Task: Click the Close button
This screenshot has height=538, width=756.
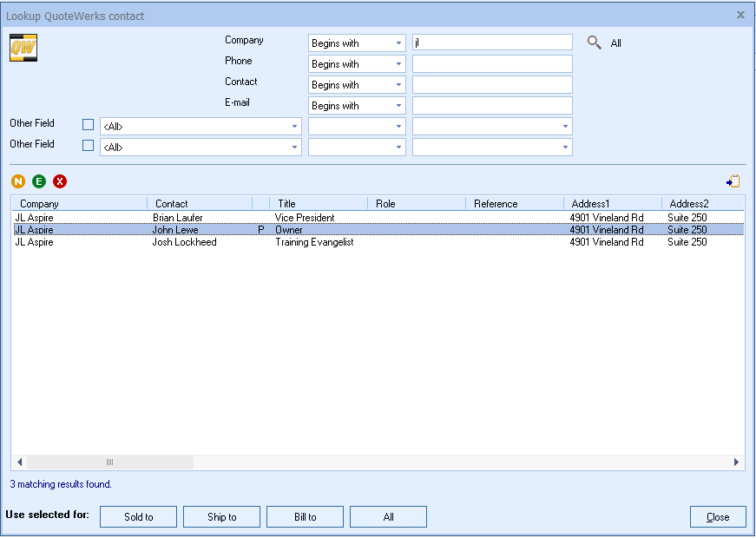Action: click(x=718, y=517)
